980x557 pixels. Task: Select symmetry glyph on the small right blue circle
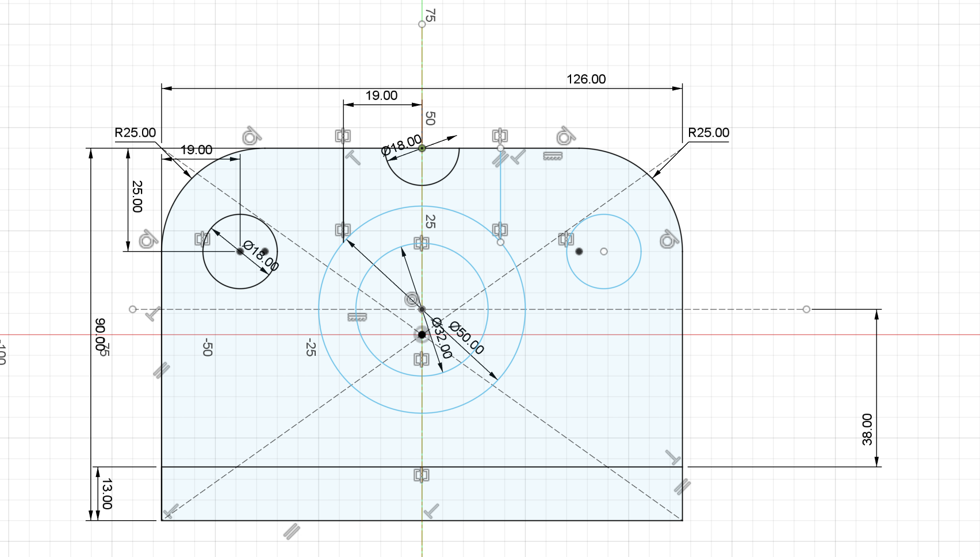point(566,239)
